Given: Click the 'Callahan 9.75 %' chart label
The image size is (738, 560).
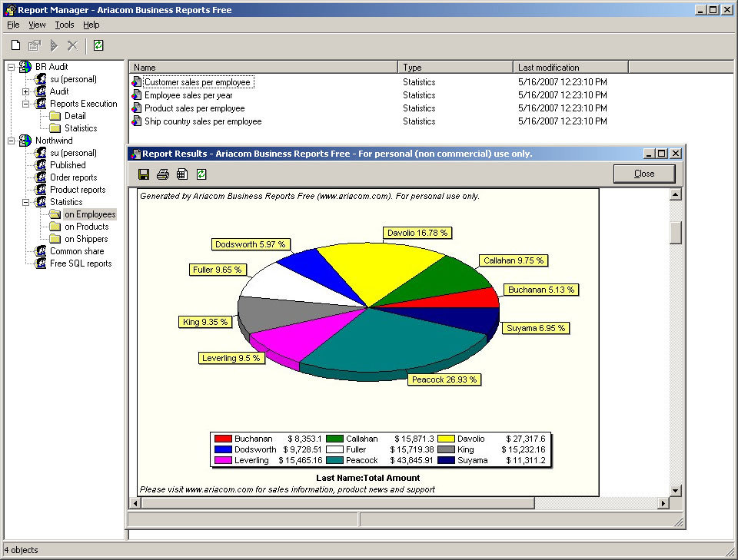Looking at the screenshot, I should click(514, 260).
